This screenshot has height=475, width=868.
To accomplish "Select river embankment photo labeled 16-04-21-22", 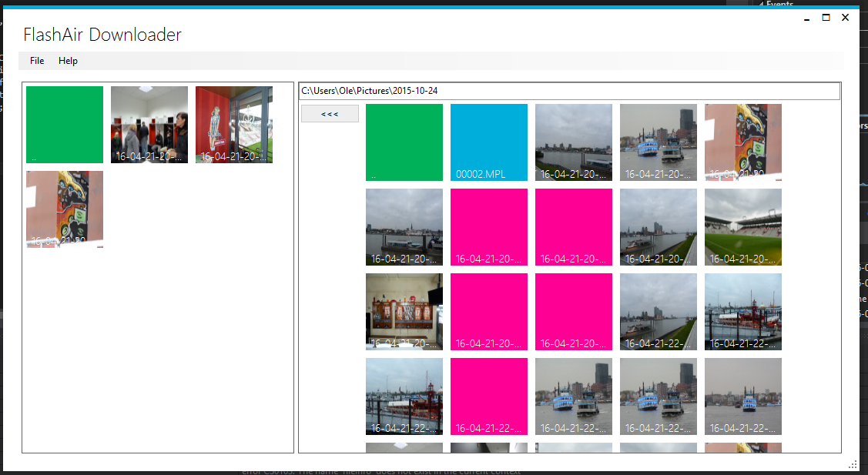I will pos(659,312).
